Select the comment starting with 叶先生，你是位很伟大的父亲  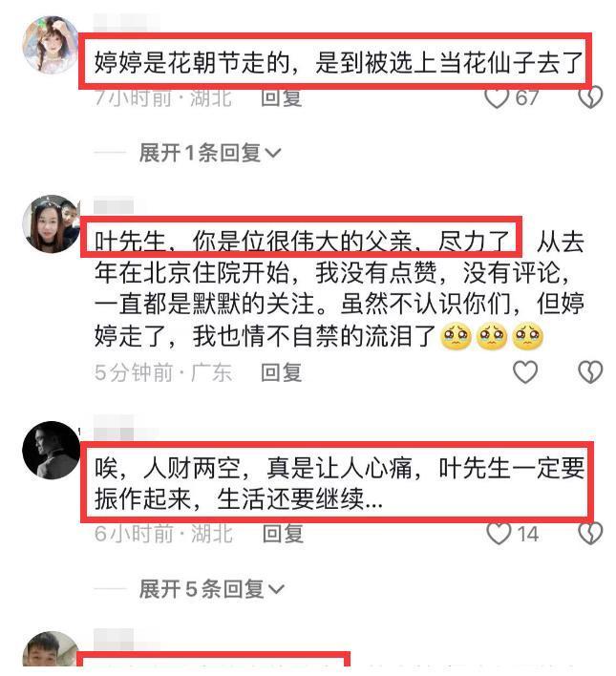tap(339, 288)
